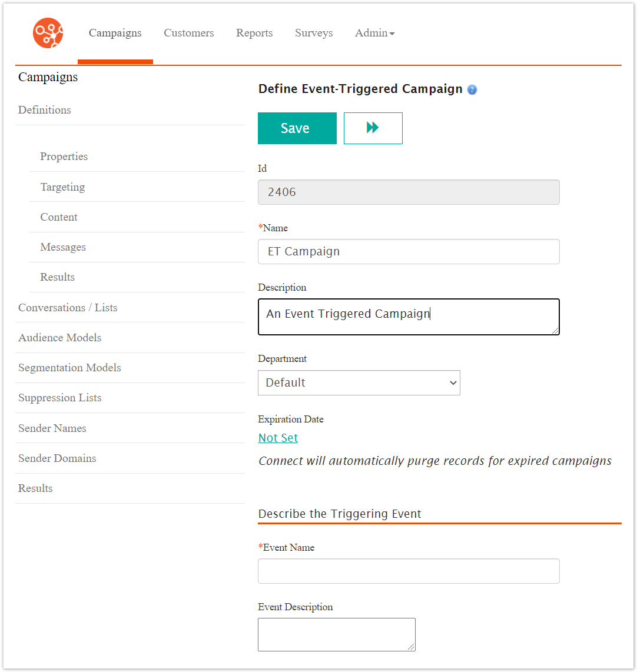This screenshot has height=672, width=637.
Task: Click the Not Set expiration date link
Action: [x=278, y=438]
